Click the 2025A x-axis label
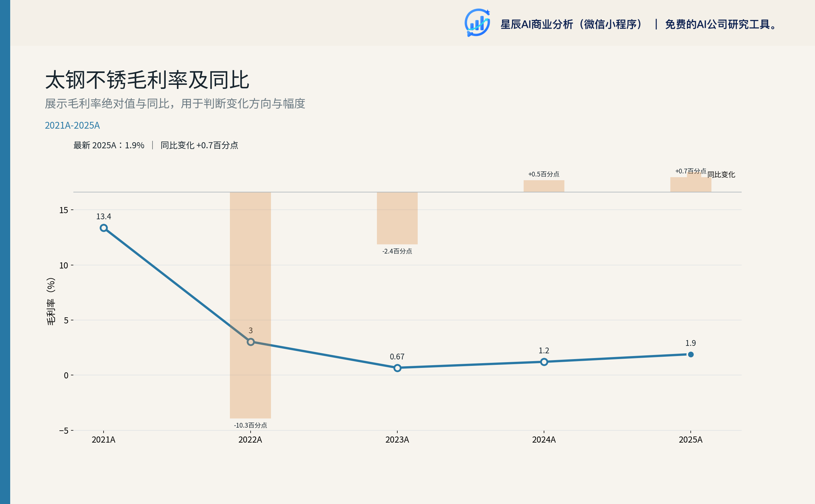This screenshot has height=504, width=815. click(690, 440)
